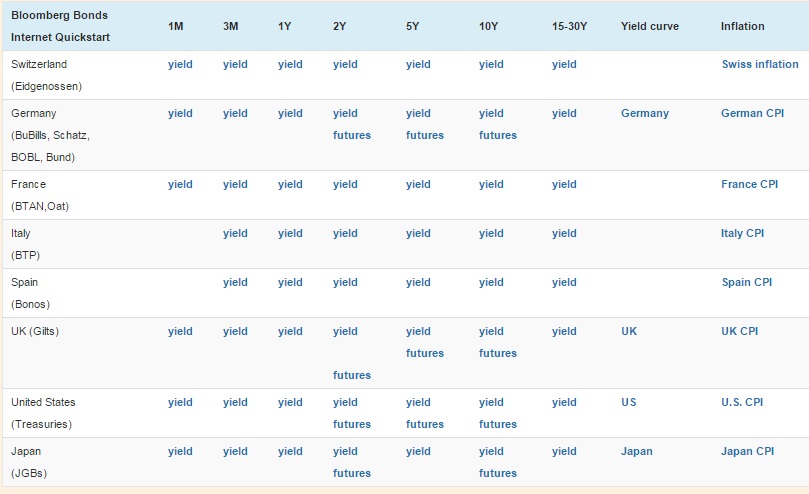Click the U.S. CPI link
The height and width of the screenshot is (494, 809).
742,402
